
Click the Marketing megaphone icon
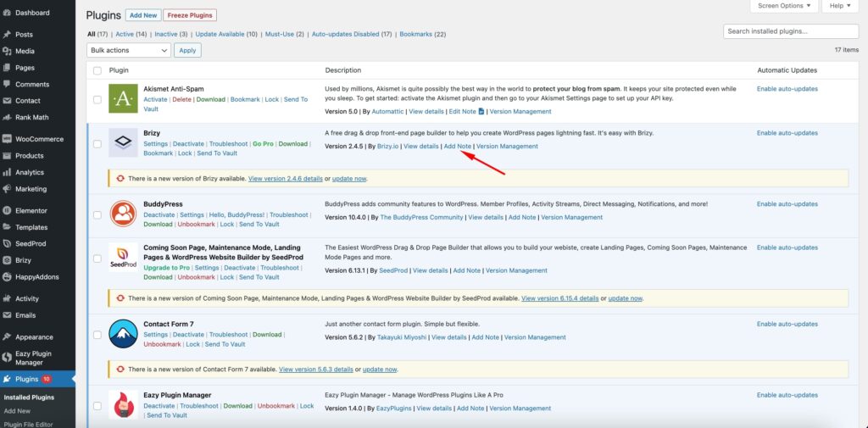pos(7,189)
